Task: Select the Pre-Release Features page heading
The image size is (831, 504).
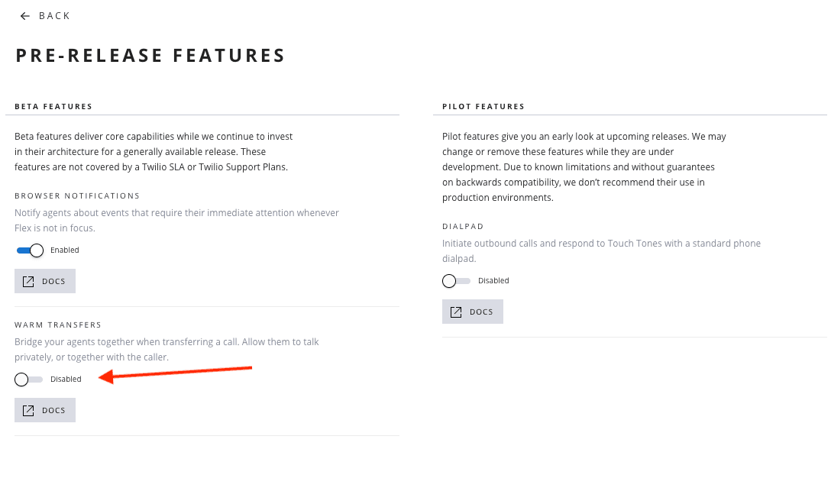Action: [x=150, y=56]
